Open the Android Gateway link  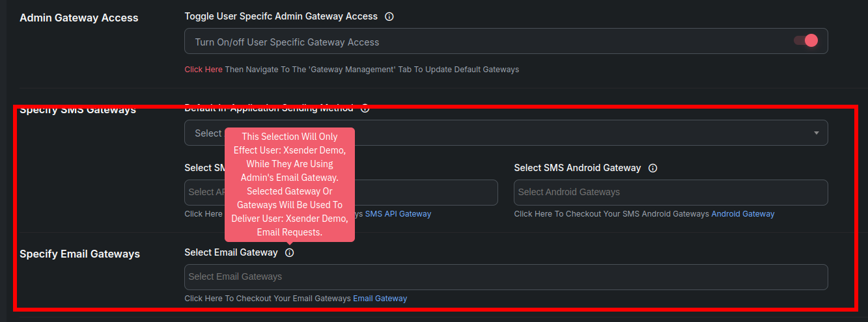pyautogui.click(x=742, y=213)
